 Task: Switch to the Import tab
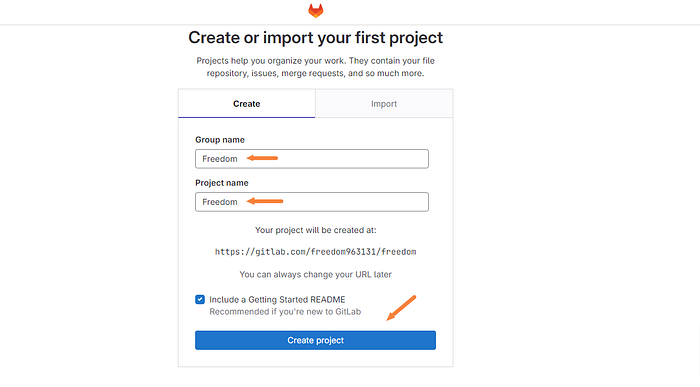384,104
